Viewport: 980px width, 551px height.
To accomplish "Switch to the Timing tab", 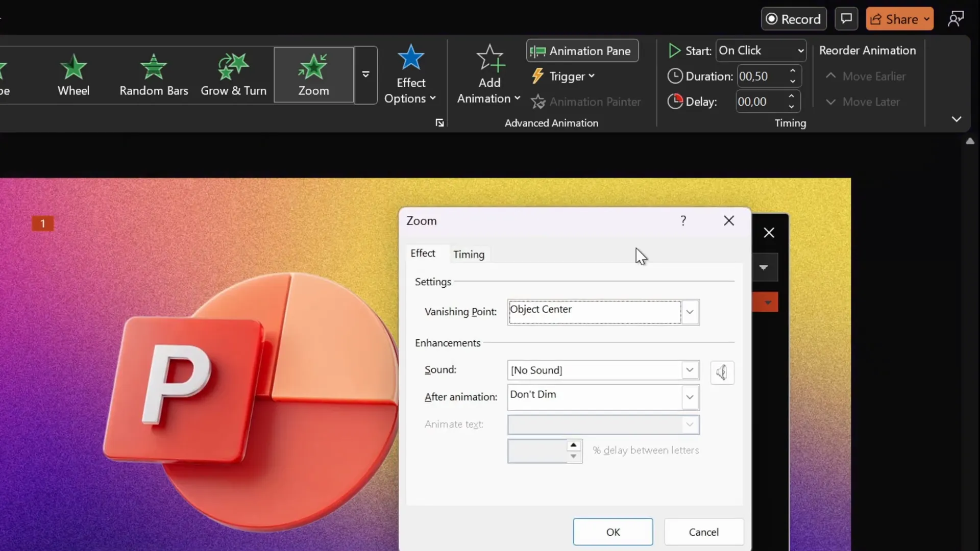I will pyautogui.click(x=469, y=254).
